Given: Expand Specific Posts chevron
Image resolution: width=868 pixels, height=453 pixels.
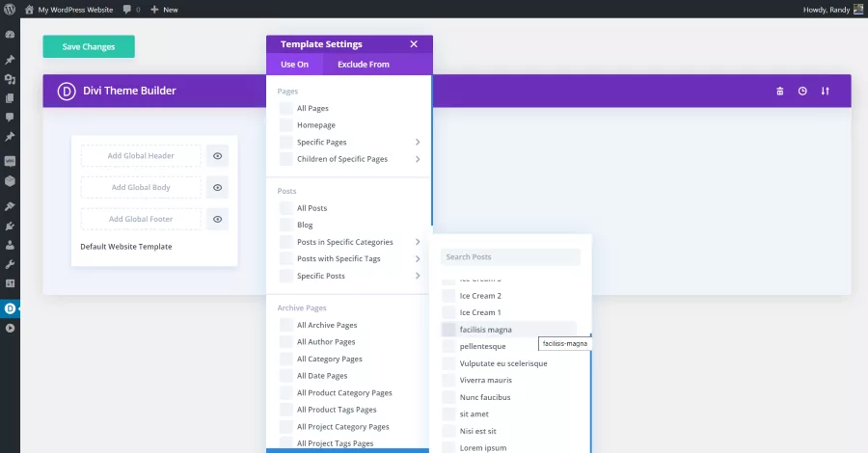Looking at the screenshot, I should pos(418,276).
